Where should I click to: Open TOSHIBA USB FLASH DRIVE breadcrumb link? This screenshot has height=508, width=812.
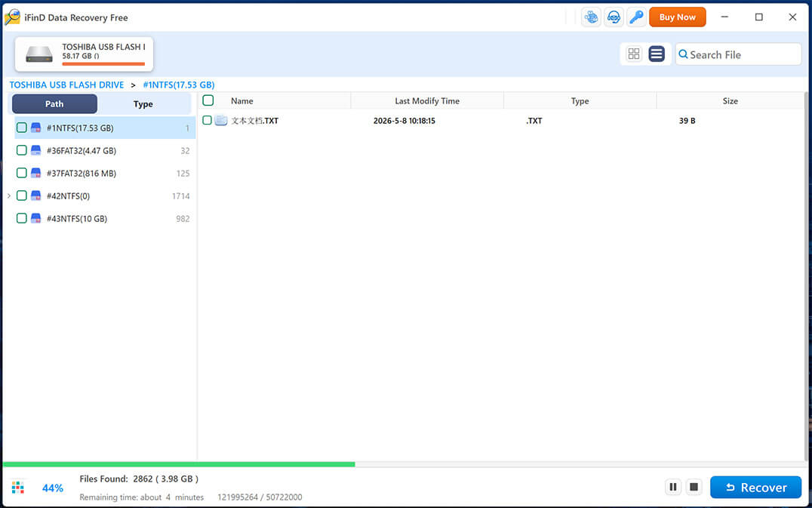pyautogui.click(x=67, y=85)
